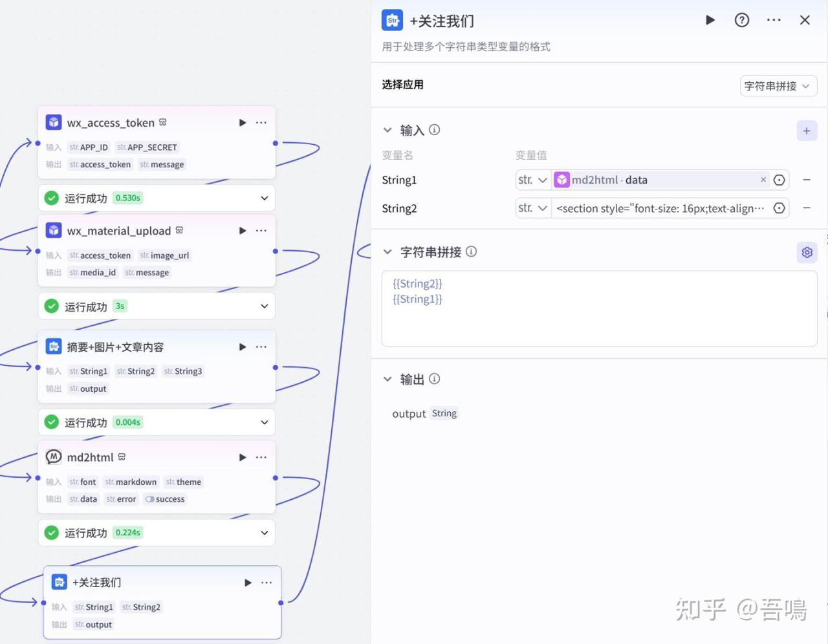Run the wx_access_token node

coord(243,123)
